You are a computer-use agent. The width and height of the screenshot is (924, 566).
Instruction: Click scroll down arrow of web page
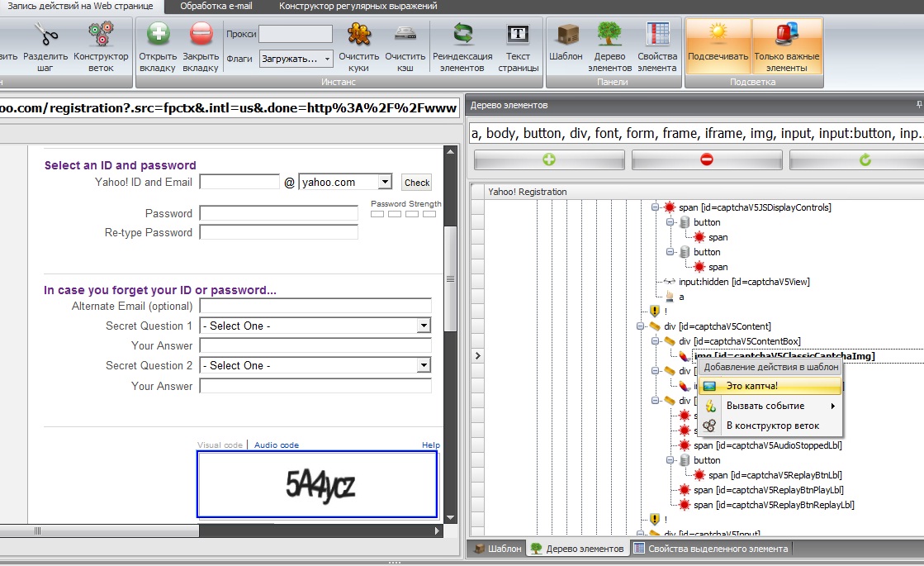pos(450,517)
